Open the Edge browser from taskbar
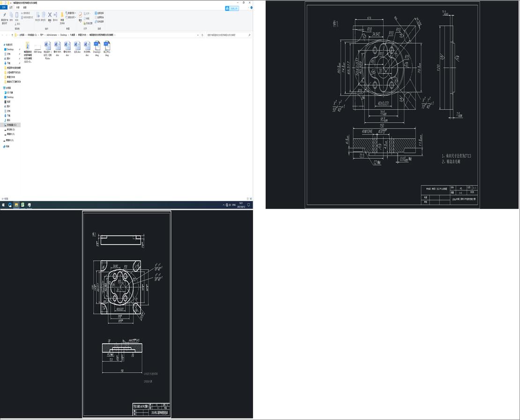Image resolution: width=520 pixels, height=420 pixels. coord(10,205)
